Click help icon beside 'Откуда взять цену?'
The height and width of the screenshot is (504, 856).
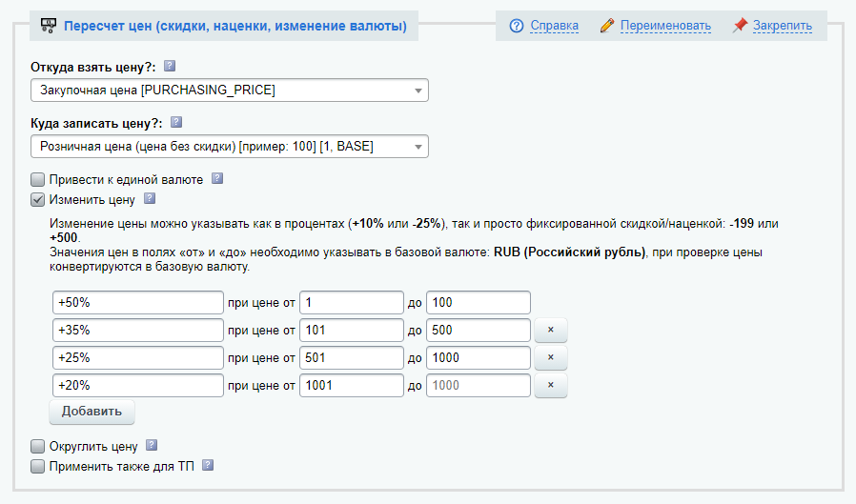[170, 67]
